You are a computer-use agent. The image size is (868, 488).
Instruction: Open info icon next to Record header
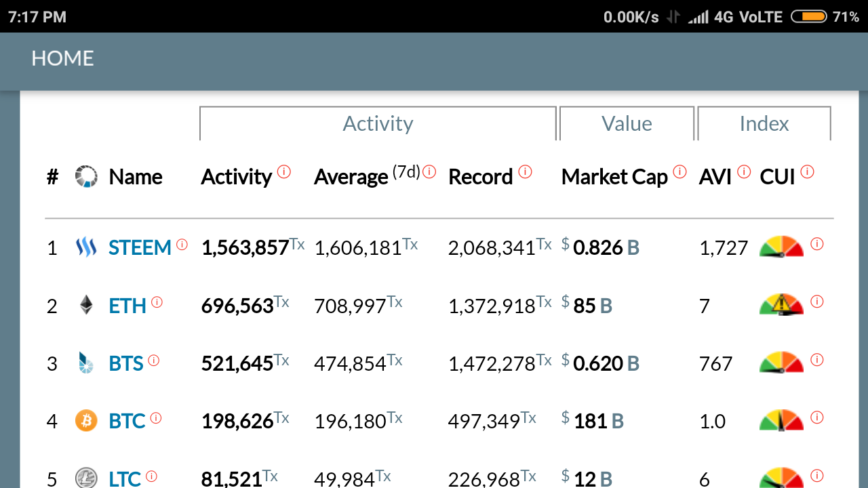[x=525, y=171]
